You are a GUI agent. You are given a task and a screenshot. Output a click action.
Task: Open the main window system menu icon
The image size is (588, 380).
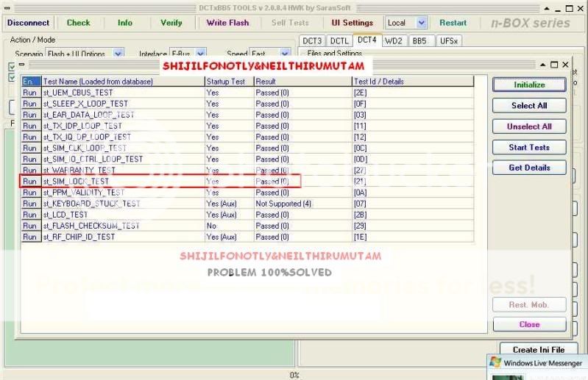click(x=7, y=8)
